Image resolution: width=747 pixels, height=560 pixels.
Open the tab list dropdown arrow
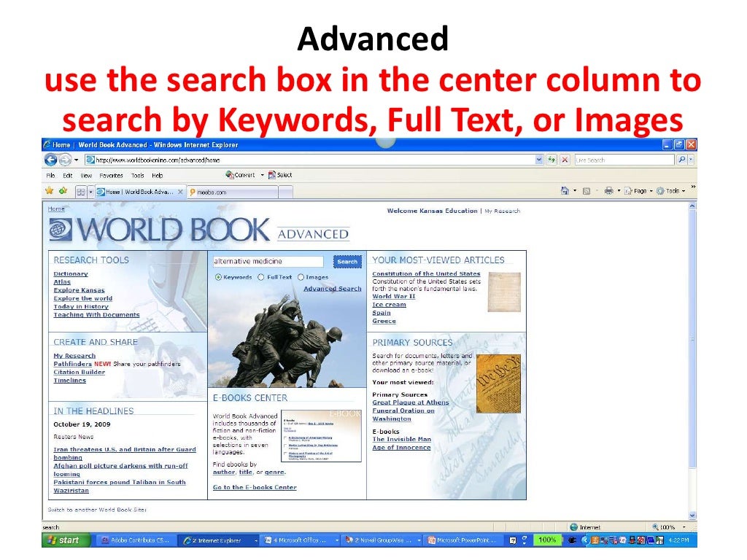coord(90,192)
